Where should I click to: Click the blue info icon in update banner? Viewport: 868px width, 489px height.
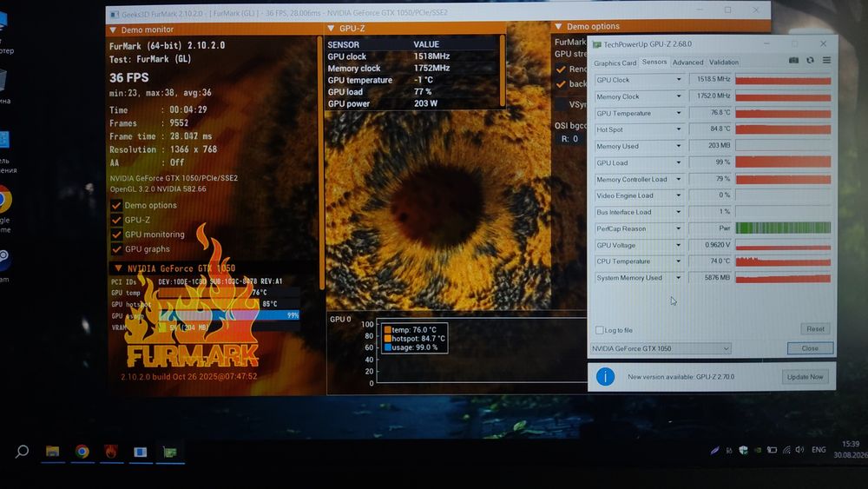(x=605, y=377)
